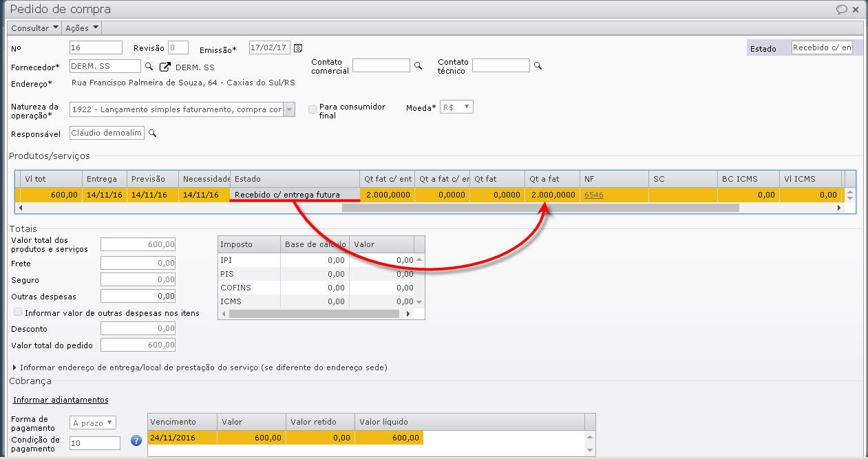The height and width of the screenshot is (459, 868).
Task: Click the Valor total do pedido field
Action: click(x=138, y=345)
